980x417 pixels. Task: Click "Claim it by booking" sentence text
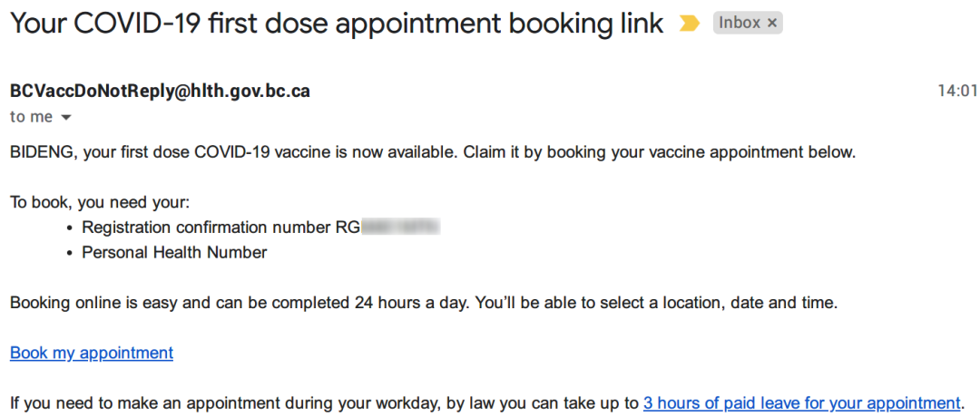(x=659, y=153)
